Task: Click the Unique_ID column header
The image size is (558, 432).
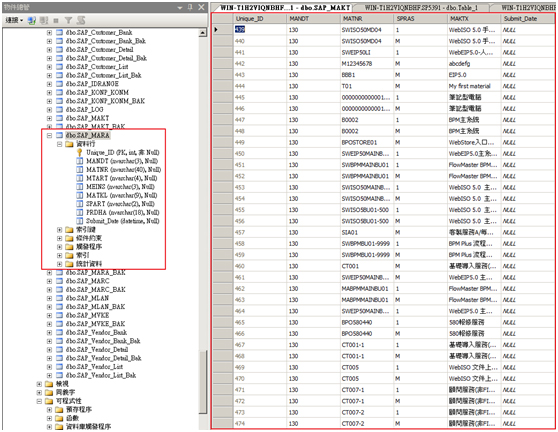Action: pyautogui.click(x=260, y=19)
